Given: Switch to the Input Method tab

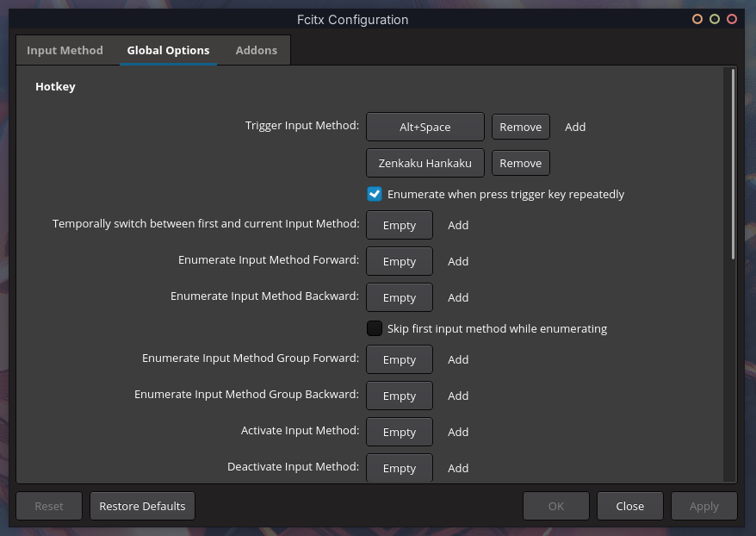Looking at the screenshot, I should (x=65, y=50).
